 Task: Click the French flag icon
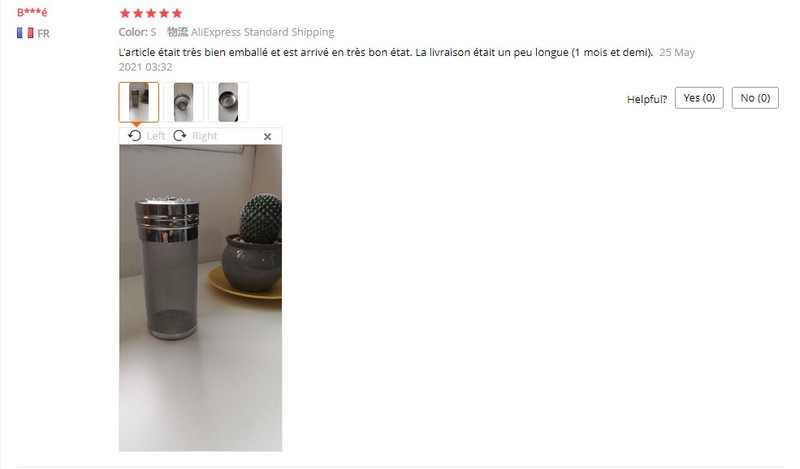(25, 33)
